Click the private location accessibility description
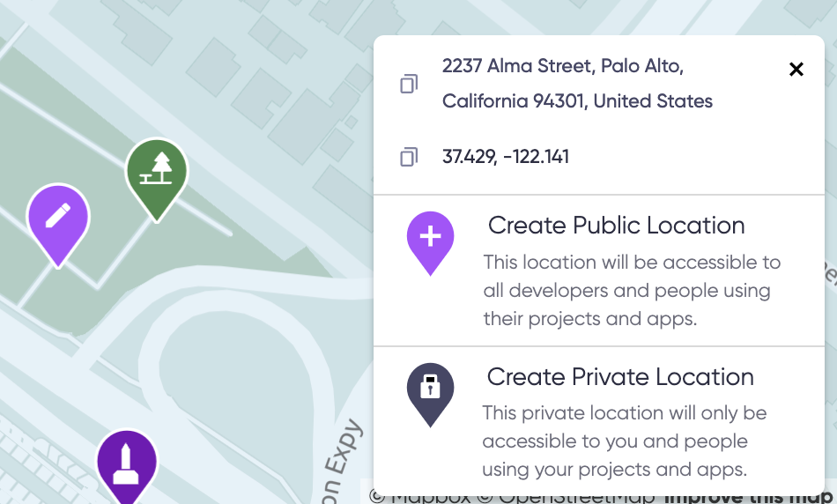The height and width of the screenshot is (504, 837). [625, 441]
